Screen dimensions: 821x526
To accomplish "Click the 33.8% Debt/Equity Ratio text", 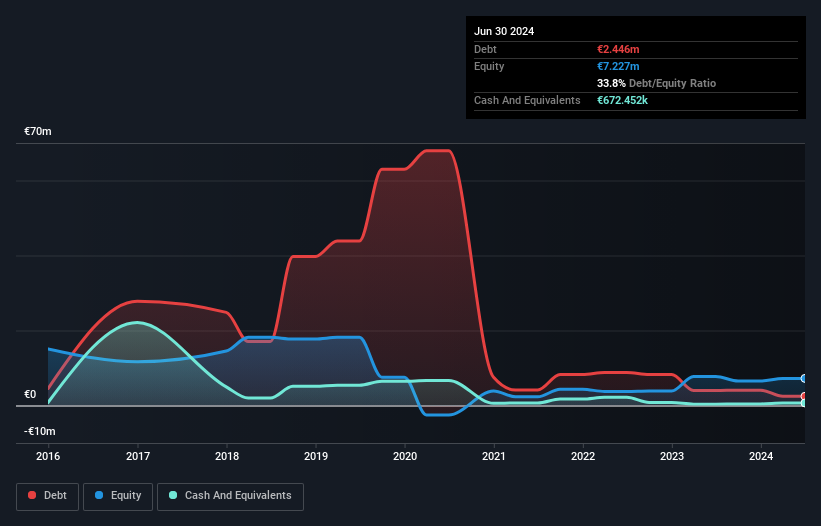I will [x=656, y=83].
